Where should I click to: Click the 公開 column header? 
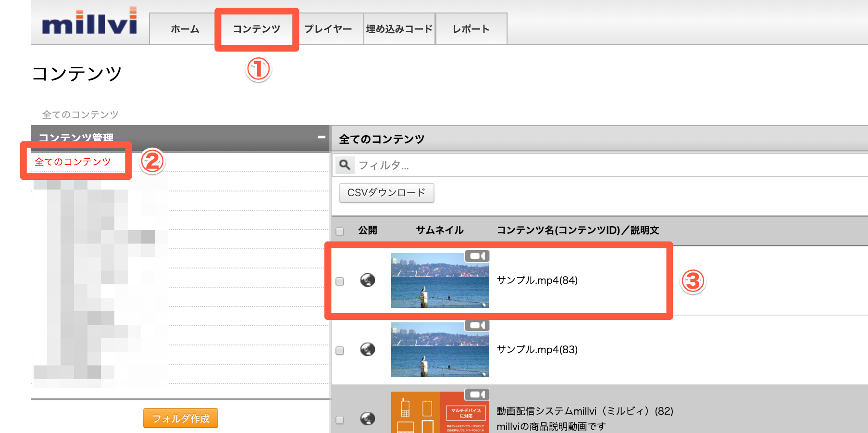click(368, 230)
